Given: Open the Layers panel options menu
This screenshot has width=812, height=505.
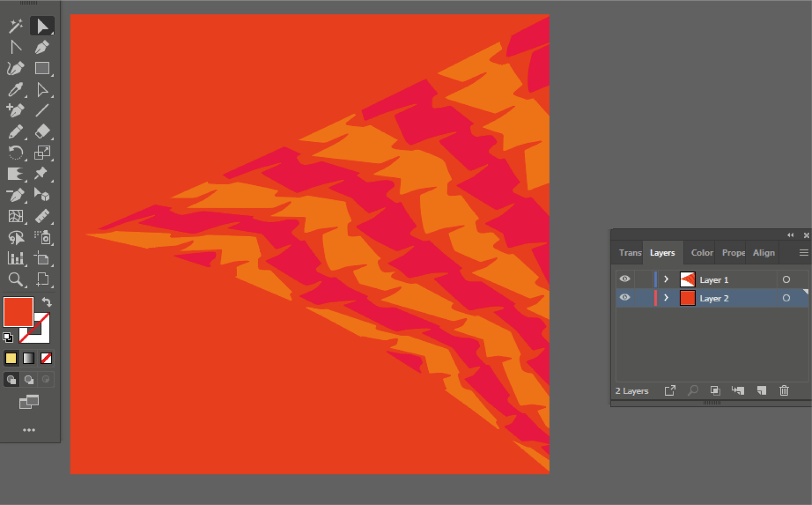Looking at the screenshot, I should [x=803, y=252].
